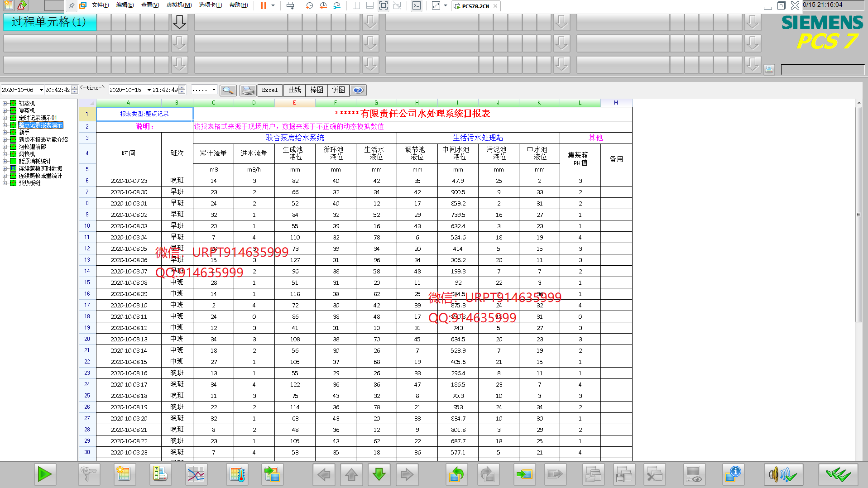The image size is (868, 488).
Task: Click the blue information picture icon
Action: click(732, 474)
